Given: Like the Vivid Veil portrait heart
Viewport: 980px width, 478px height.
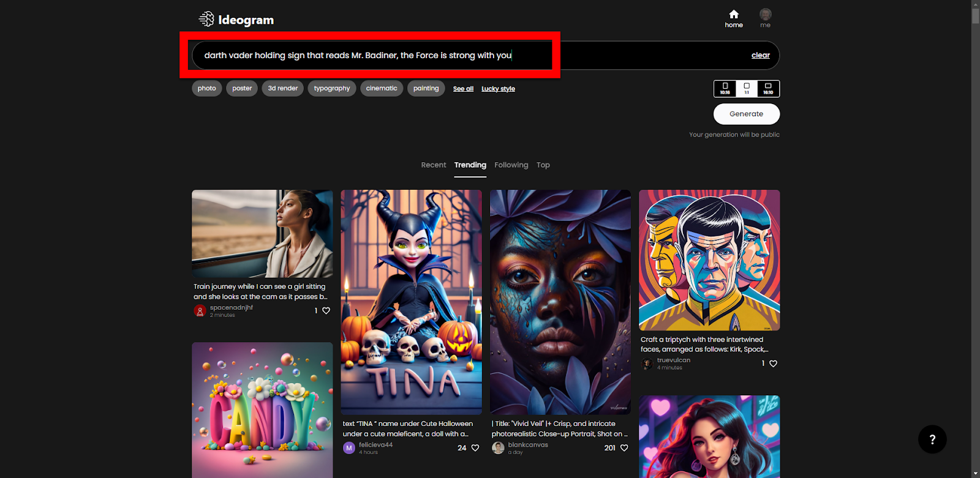Looking at the screenshot, I should click(624, 448).
